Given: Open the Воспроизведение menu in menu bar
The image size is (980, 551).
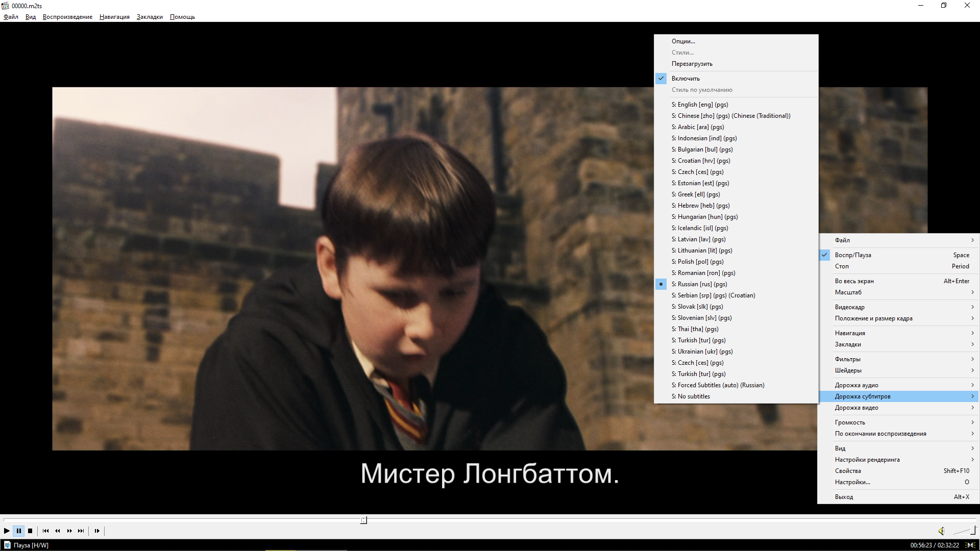Looking at the screenshot, I should [67, 17].
